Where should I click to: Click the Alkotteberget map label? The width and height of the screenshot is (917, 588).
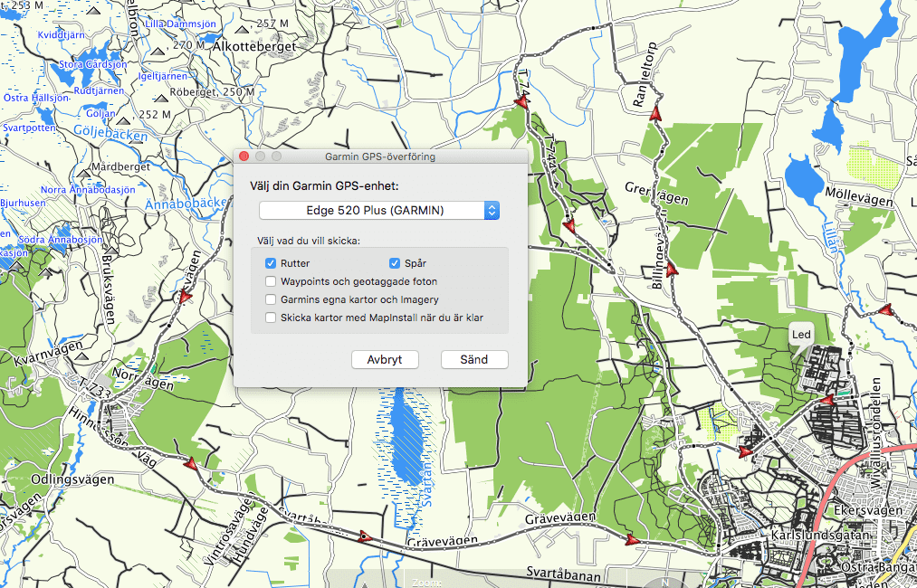pos(254,46)
